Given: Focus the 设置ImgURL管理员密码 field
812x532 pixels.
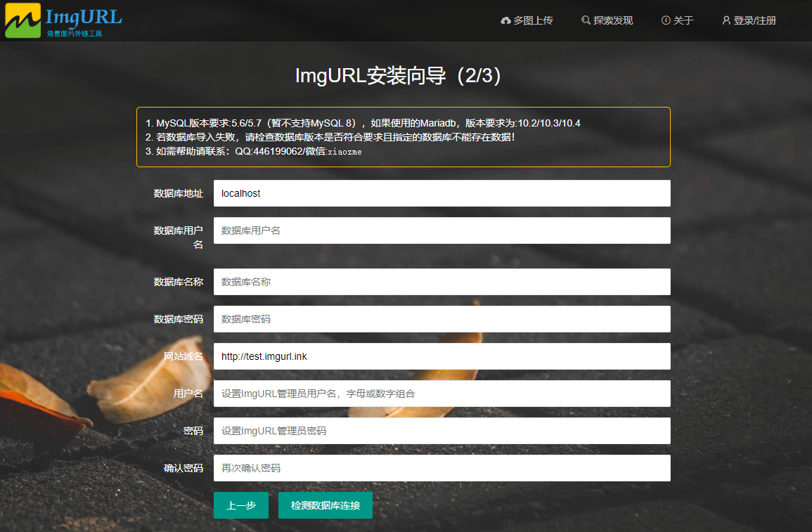Looking at the screenshot, I should pos(442,431).
